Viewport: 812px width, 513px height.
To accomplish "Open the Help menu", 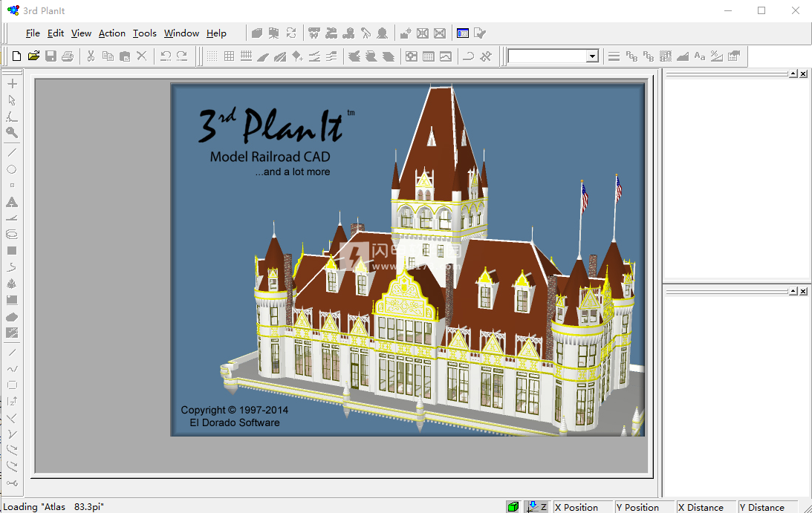I will tap(216, 33).
